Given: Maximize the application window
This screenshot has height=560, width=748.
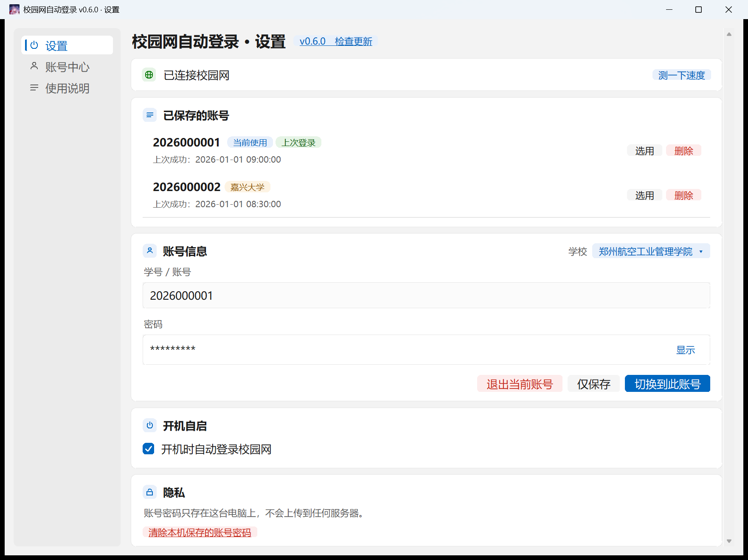Looking at the screenshot, I should coord(698,9).
